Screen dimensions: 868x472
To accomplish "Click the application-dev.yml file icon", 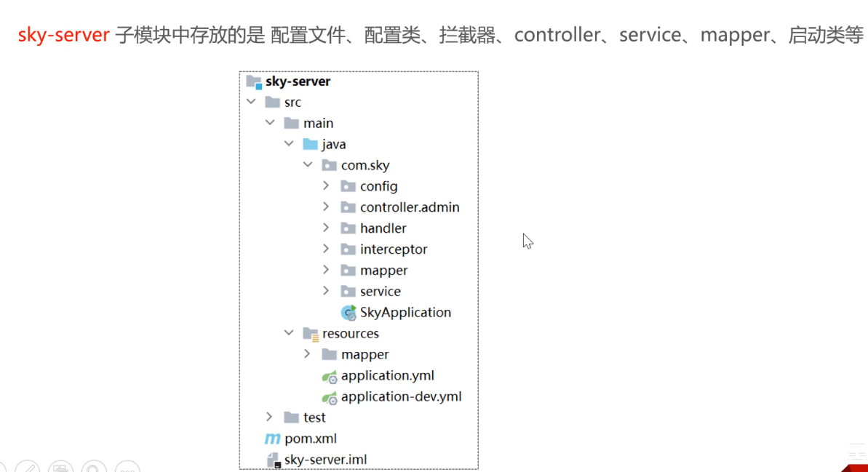I will tap(330, 398).
